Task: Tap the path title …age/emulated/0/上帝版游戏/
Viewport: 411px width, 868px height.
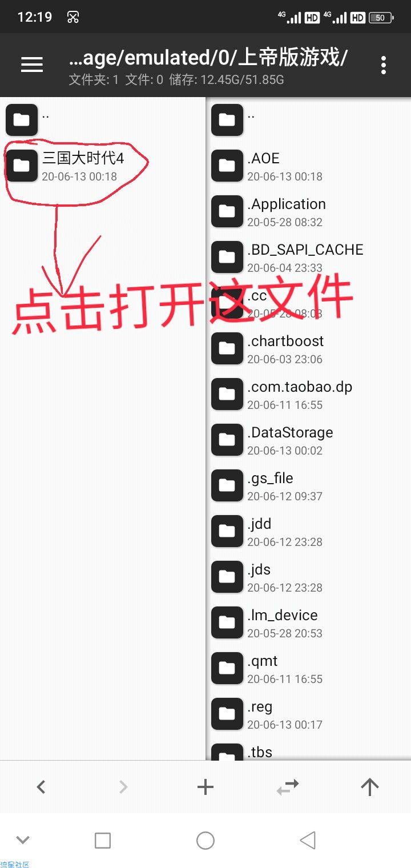Action: pos(208,57)
